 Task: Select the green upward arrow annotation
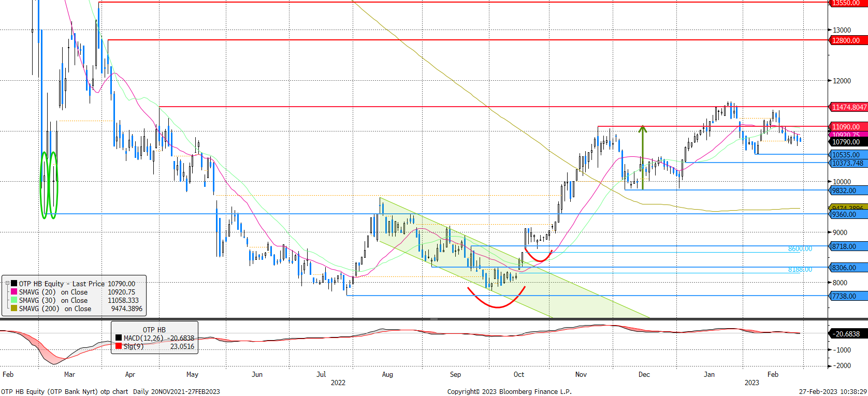[x=643, y=157]
